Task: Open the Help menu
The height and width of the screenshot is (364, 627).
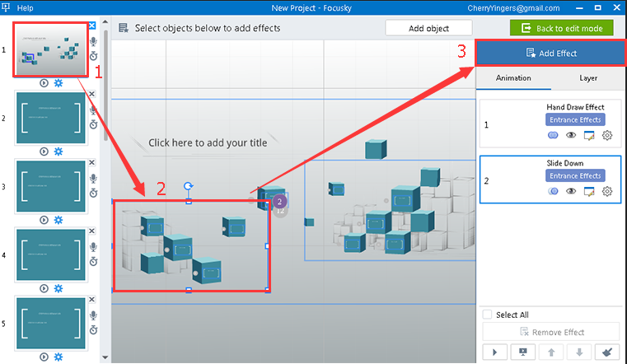Action: pos(25,8)
